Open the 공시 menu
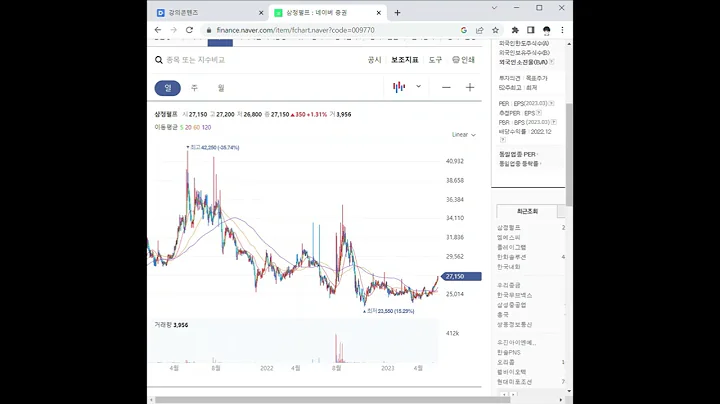 click(x=374, y=60)
